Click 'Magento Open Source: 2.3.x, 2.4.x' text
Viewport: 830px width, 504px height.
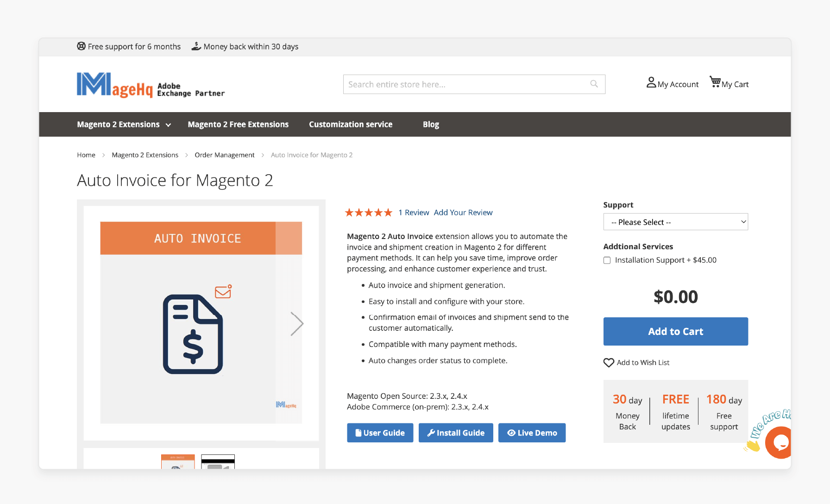click(x=407, y=396)
